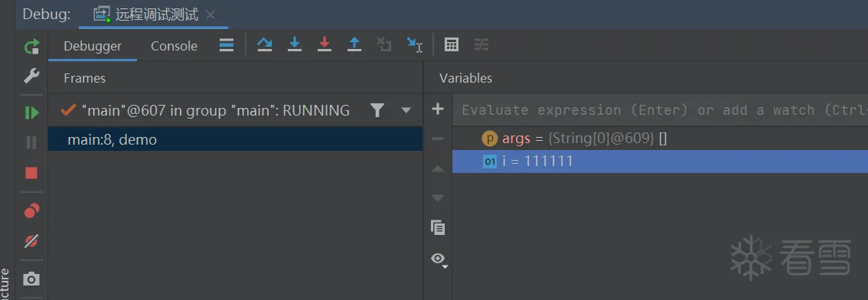Screen dimensions: 868x300
Task: Click the red Force Step Into icon
Action: [x=325, y=45]
